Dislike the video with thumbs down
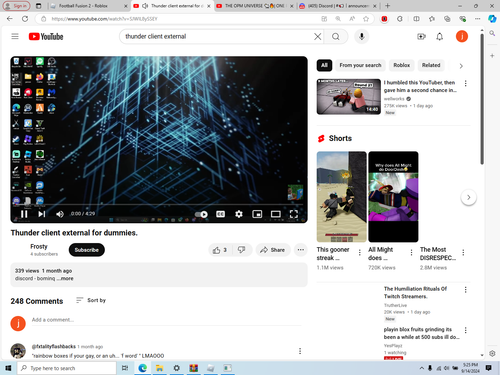Viewport: 500px width, 375px height. (242, 250)
